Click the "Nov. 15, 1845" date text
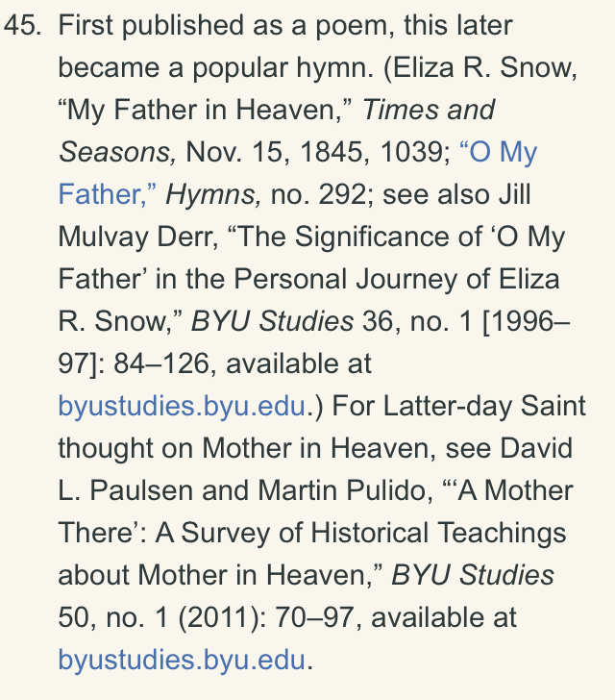 coord(277,152)
